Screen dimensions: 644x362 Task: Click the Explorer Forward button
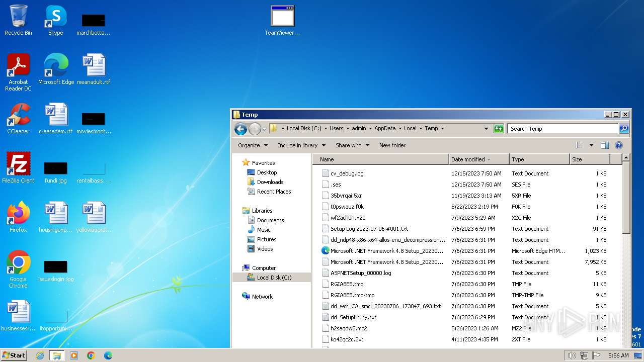(x=255, y=129)
